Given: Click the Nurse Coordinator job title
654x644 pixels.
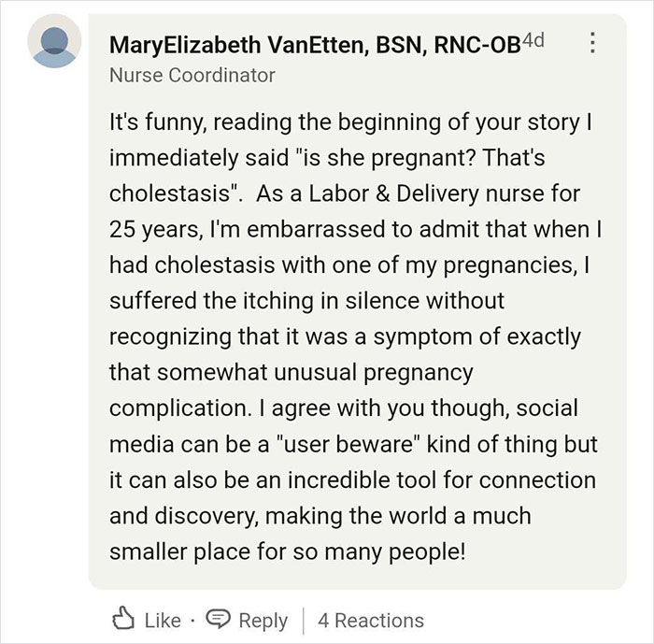Looking at the screenshot, I should (192, 75).
